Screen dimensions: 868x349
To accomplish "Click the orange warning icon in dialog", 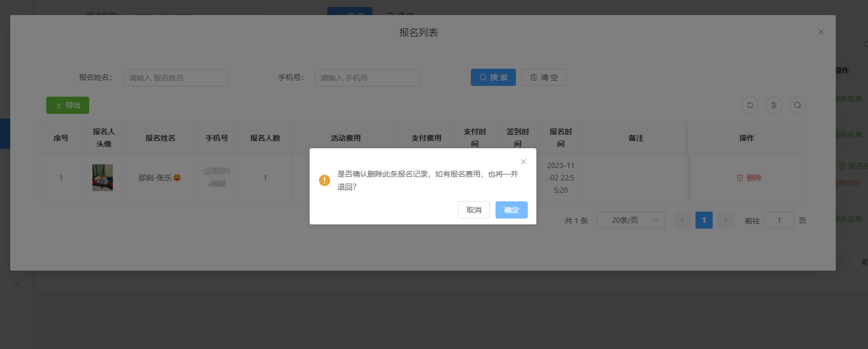I will pos(325,180).
